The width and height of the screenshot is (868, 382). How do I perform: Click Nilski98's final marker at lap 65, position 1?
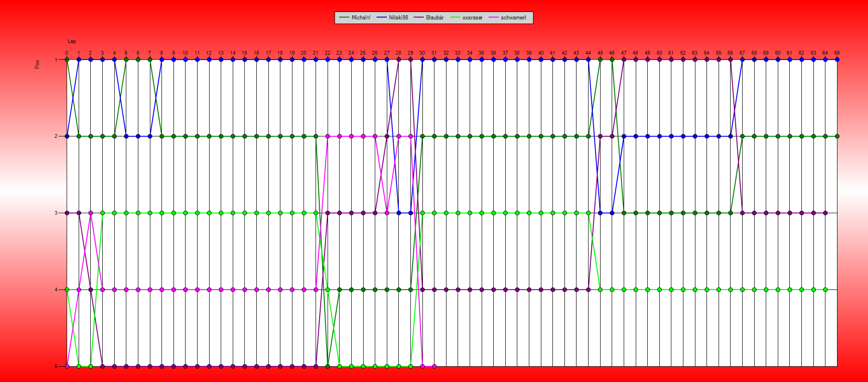pyautogui.click(x=837, y=60)
